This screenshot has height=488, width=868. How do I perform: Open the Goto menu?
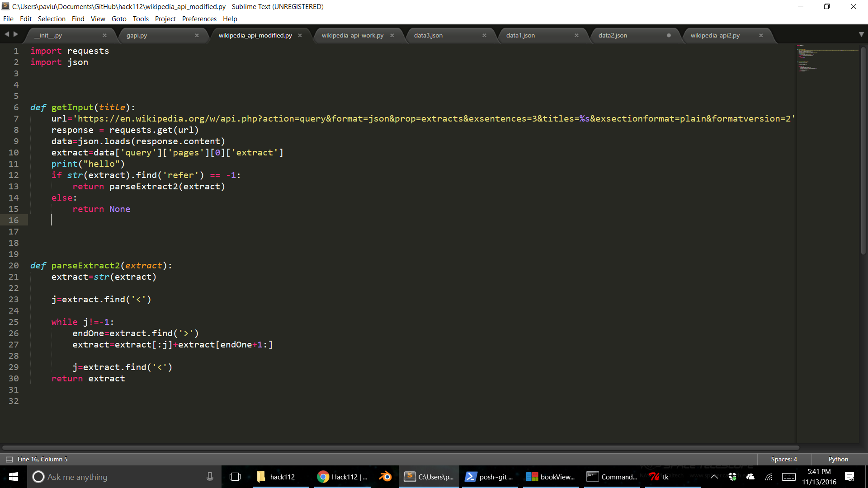click(x=119, y=19)
